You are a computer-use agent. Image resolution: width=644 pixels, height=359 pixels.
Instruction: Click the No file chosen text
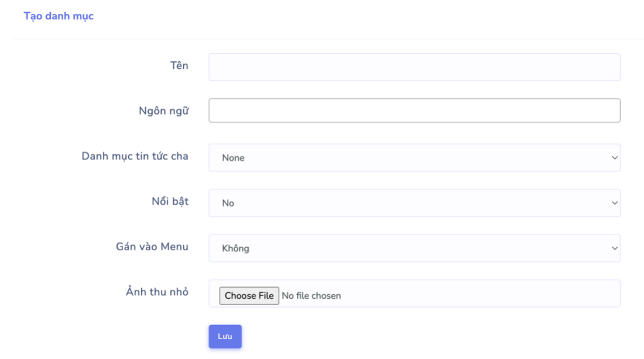click(x=311, y=296)
